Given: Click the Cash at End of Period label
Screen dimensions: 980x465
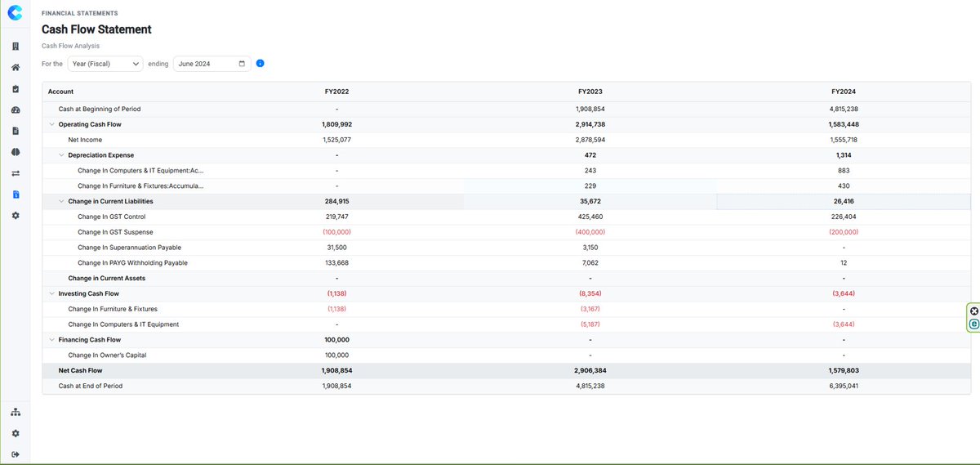Looking at the screenshot, I should 90,386.
